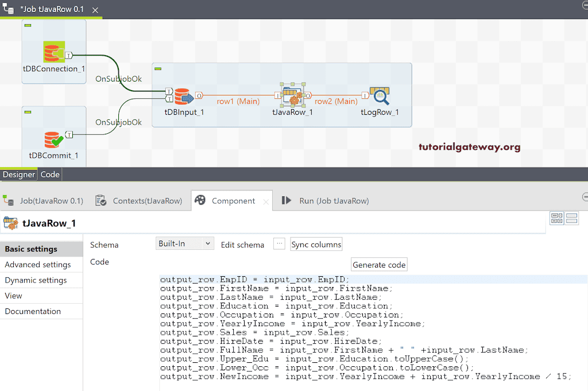Click the Sync columns button

click(x=316, y=244)
